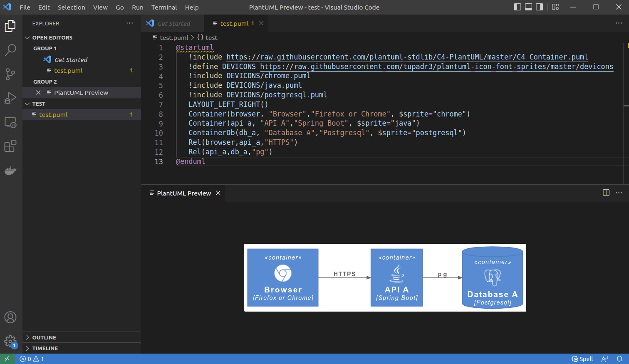
Task: Click the LAYOUT_LEFT_RIGHT() line
Action: pyautogui.click(x=228, y=104)
